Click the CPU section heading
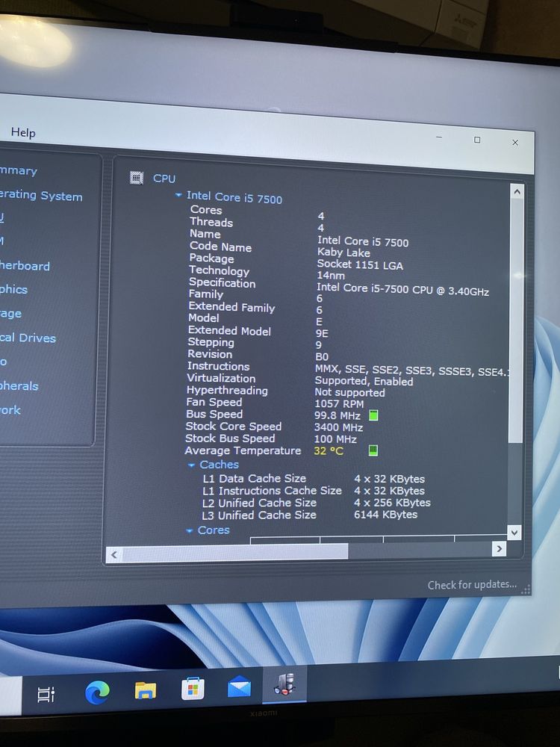The width and height of the screenshot is (560, 747). (164, 179)
